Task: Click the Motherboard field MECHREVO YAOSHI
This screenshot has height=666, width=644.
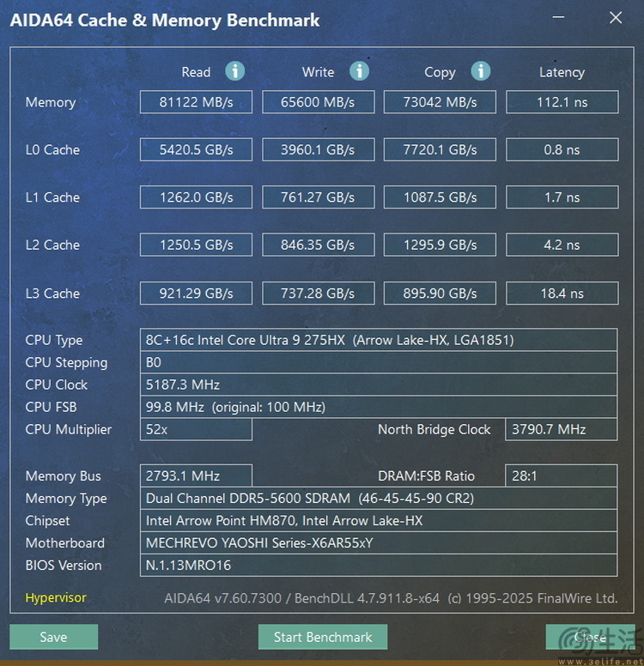Action: [x=379, y=542]
